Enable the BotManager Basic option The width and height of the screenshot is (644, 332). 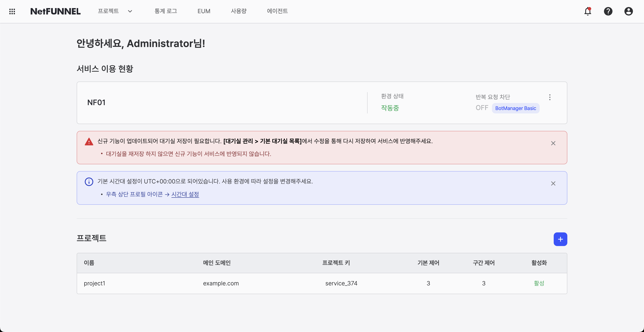516,108
